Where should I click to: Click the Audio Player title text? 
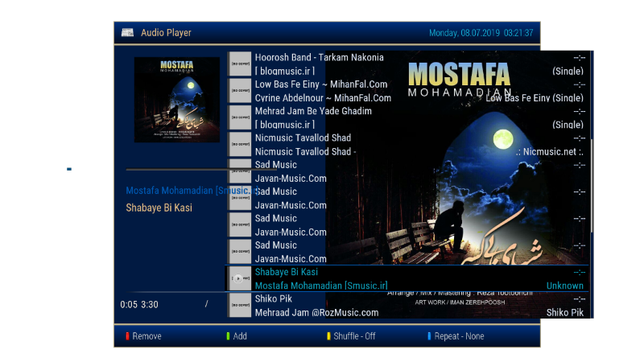click(x=166, y=32)
